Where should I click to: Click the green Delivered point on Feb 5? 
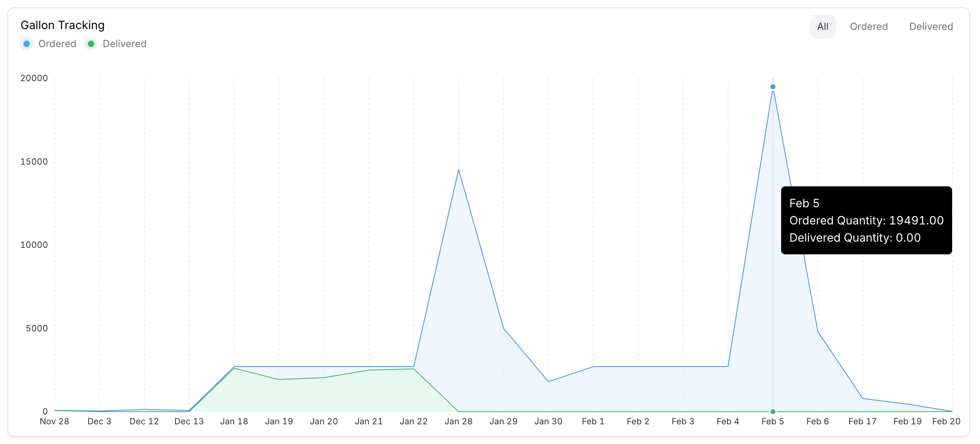coord(773,411)
